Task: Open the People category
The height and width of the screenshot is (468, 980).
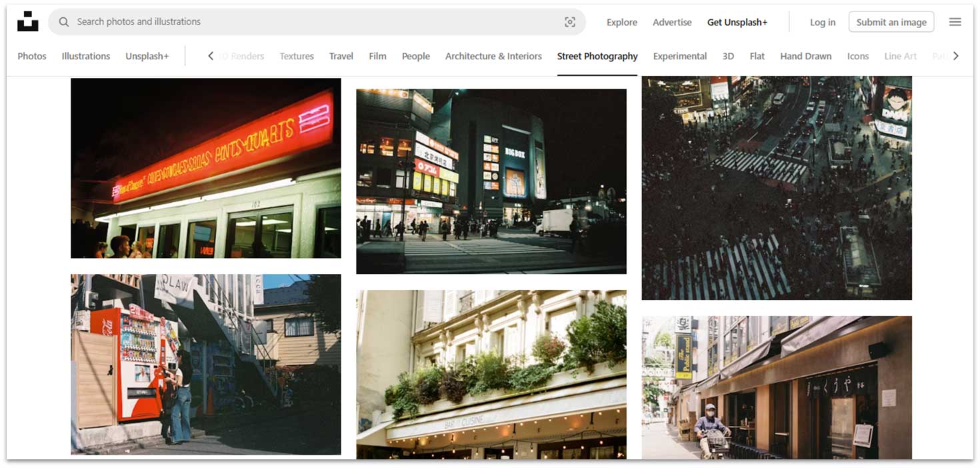Action: [x=415, y=56]
